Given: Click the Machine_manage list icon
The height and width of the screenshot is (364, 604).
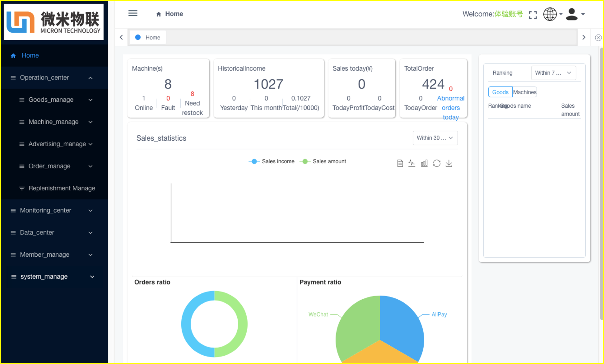Looking at the screenshot, I should (22, 122).
